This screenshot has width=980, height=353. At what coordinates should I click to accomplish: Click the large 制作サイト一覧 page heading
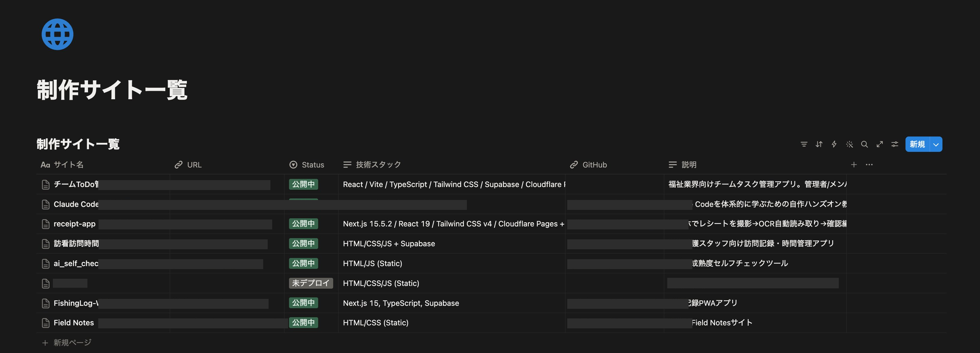click(112, 90)
